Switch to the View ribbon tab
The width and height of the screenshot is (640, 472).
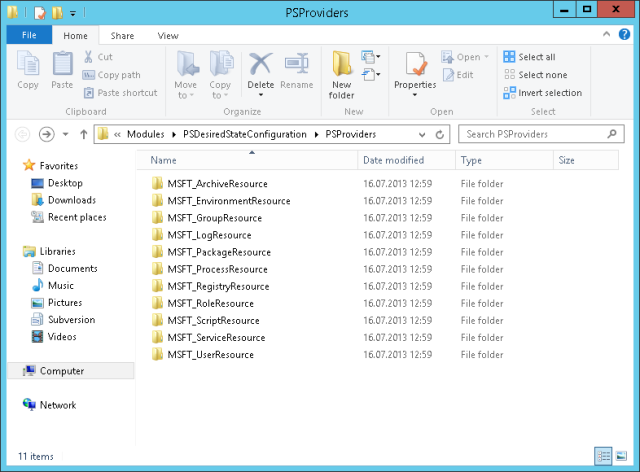(168, 36)
